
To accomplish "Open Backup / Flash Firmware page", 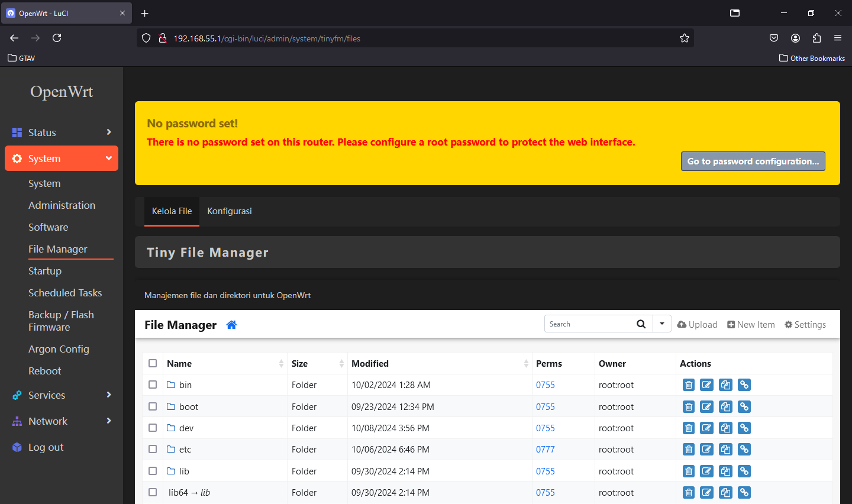I will point(61,321).
